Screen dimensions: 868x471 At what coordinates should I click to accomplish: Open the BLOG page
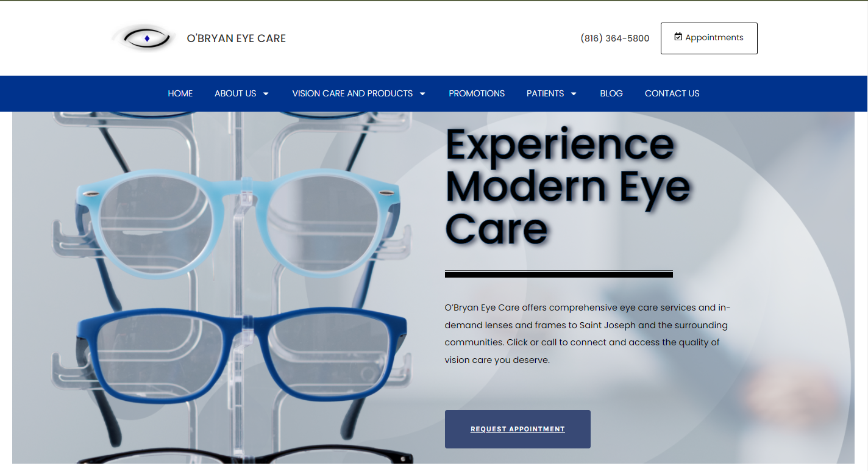[611, 93]
